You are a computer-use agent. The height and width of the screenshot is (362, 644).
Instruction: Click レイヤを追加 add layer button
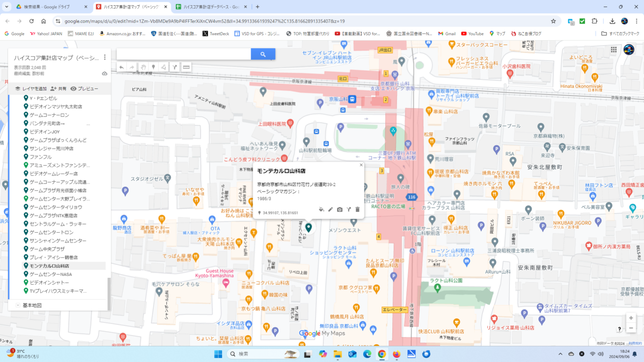[x=31, y=88]
